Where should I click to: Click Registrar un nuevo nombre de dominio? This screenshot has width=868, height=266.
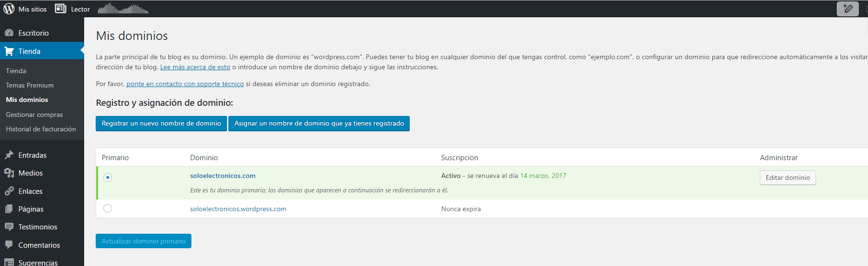click(x=161, y=123)
